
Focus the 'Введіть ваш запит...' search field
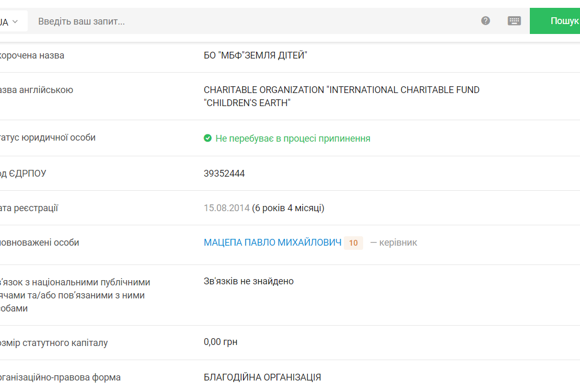(251, 21)
